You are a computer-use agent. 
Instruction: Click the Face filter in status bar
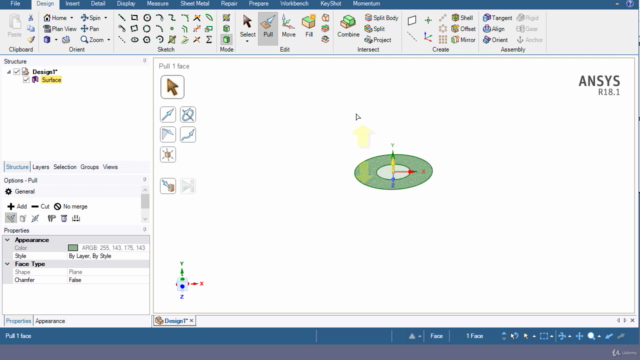click(x=436, y=336)
